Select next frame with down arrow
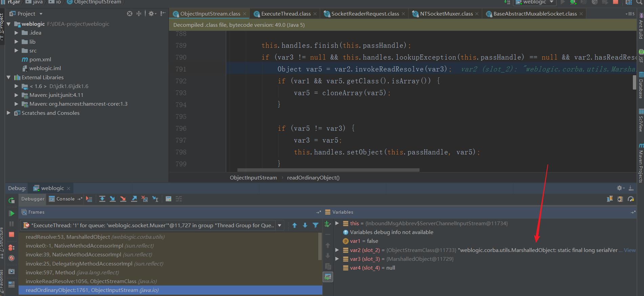 305,225
